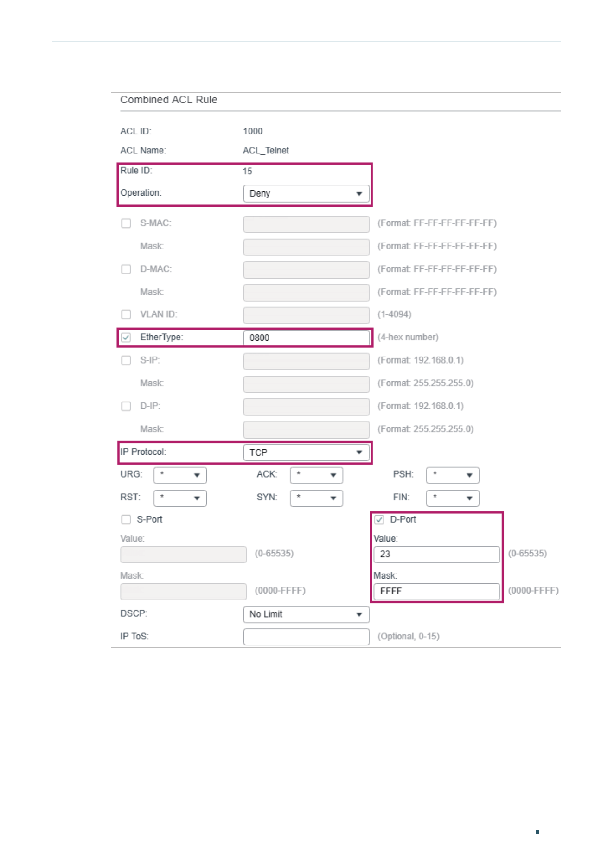Open the ACK flag dropdown
The width and height of the screenshot is (614, 868).
point(317,475)
